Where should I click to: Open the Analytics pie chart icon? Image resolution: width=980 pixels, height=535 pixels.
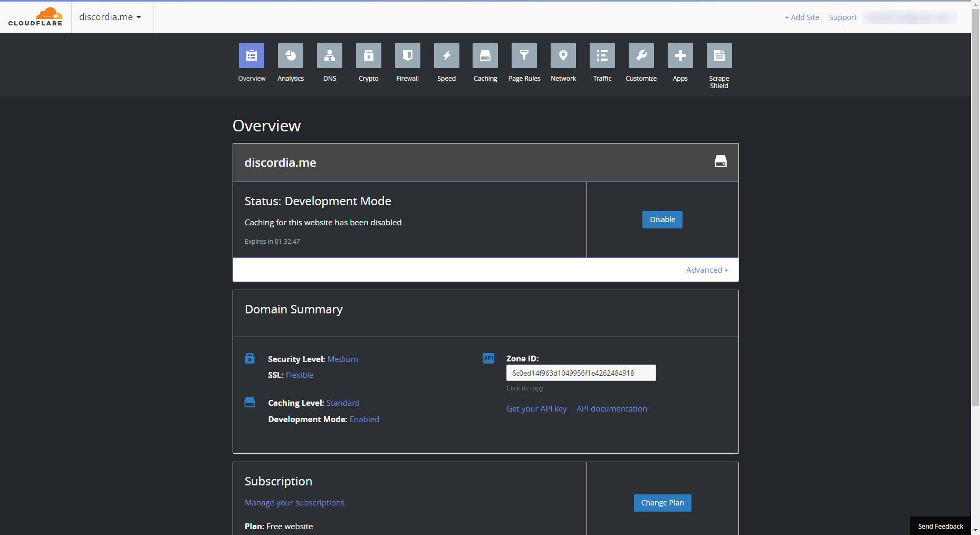[x=291, y=55]
